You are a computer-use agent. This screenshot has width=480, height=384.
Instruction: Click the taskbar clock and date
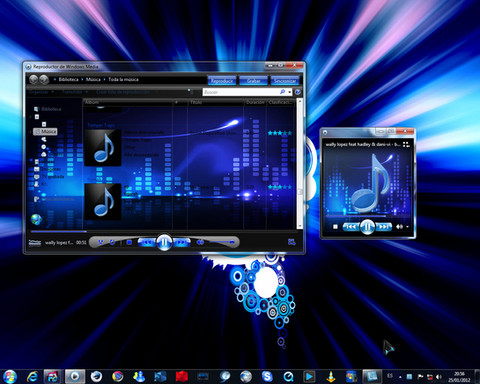click(459, 377)
